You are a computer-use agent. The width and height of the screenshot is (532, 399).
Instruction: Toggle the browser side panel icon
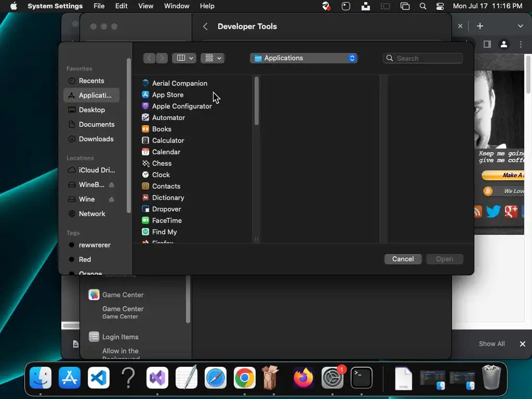pyautogui.click(x=487, y=44)
